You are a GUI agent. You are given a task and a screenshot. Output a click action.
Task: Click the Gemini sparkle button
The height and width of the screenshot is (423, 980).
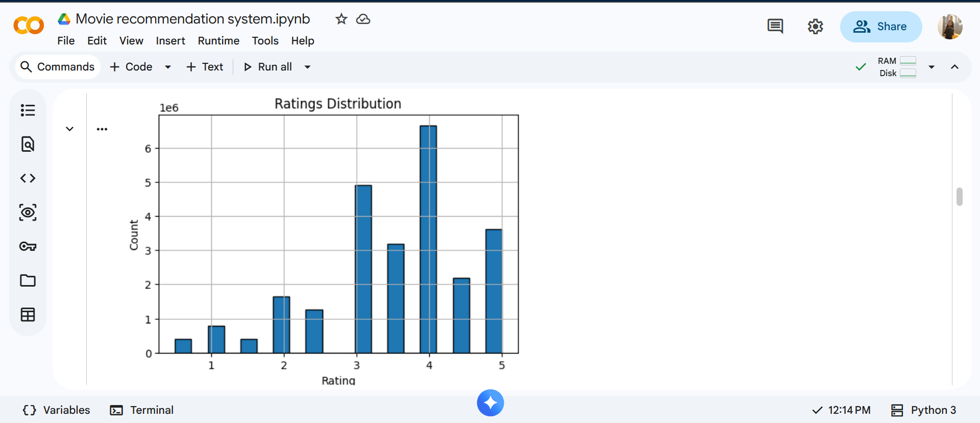pos(490,403)
